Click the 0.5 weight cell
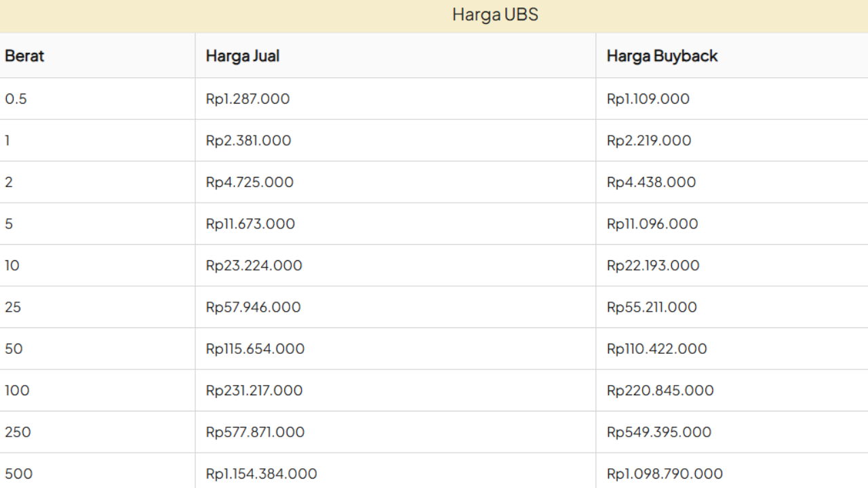 click(16, 99)
